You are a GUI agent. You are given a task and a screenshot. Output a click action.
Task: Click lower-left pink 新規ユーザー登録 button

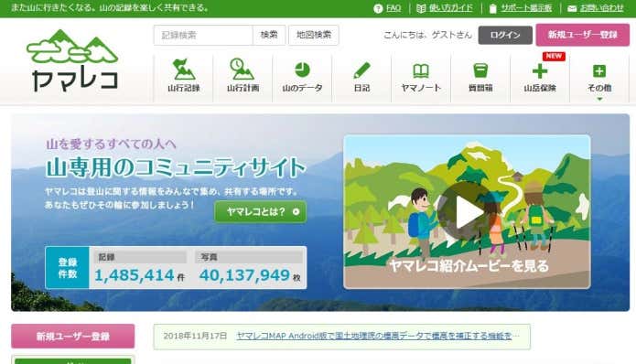coord(73,336)
